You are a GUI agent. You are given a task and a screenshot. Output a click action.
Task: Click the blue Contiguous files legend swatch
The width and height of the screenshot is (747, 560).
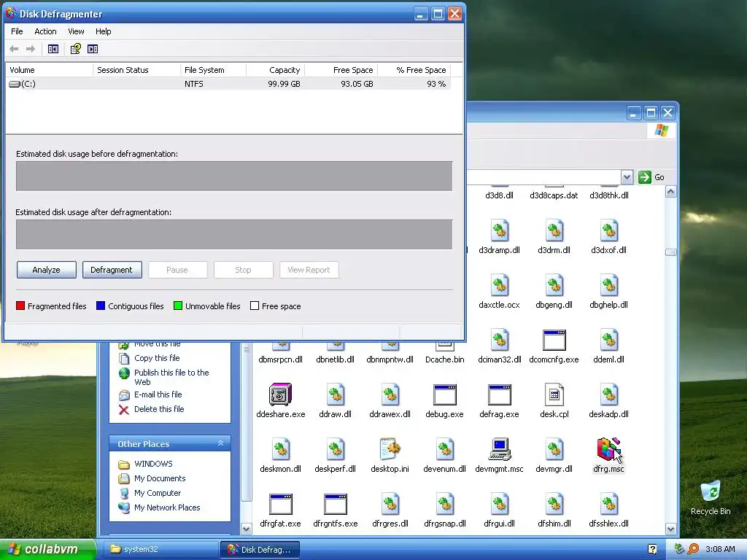pyautogui.click(x=101, y=306)
